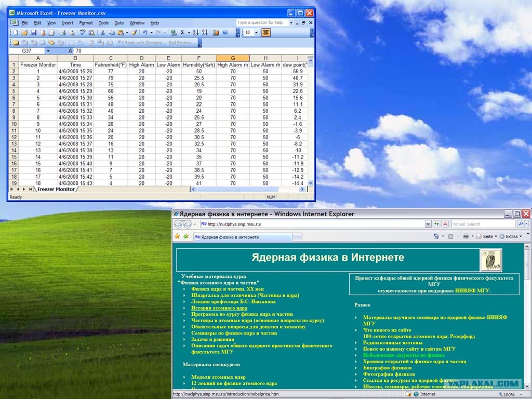This screenshot has height=399, width=532.
Task: Open link Нобелевские лауреаты по физике
Action: 404,355
